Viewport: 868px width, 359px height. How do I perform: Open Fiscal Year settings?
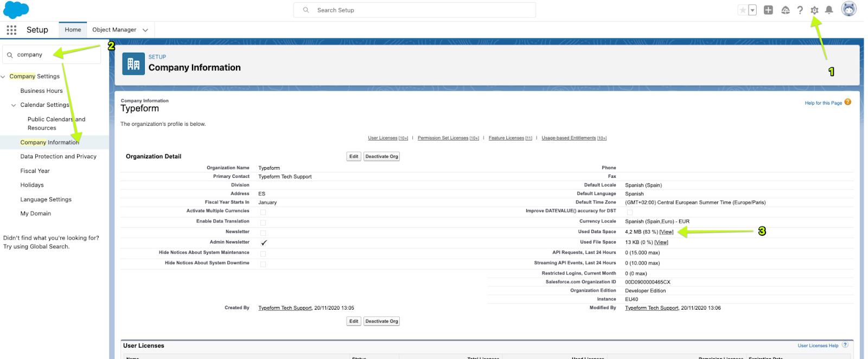(x=35, y=171)
